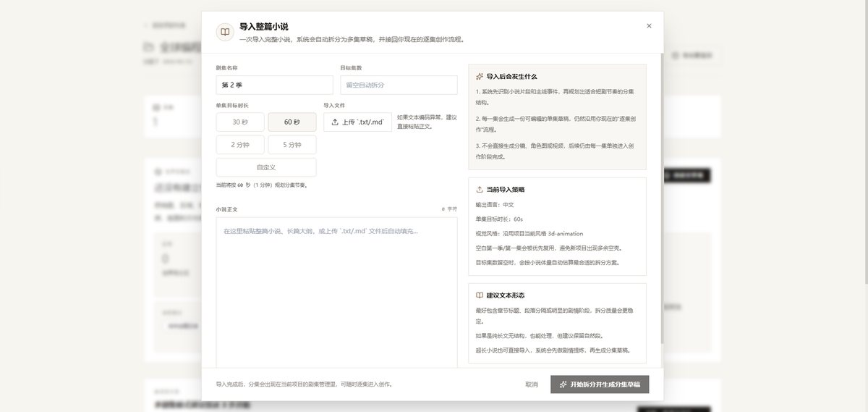Select the 5 分钟 duration option

(292, 145)
